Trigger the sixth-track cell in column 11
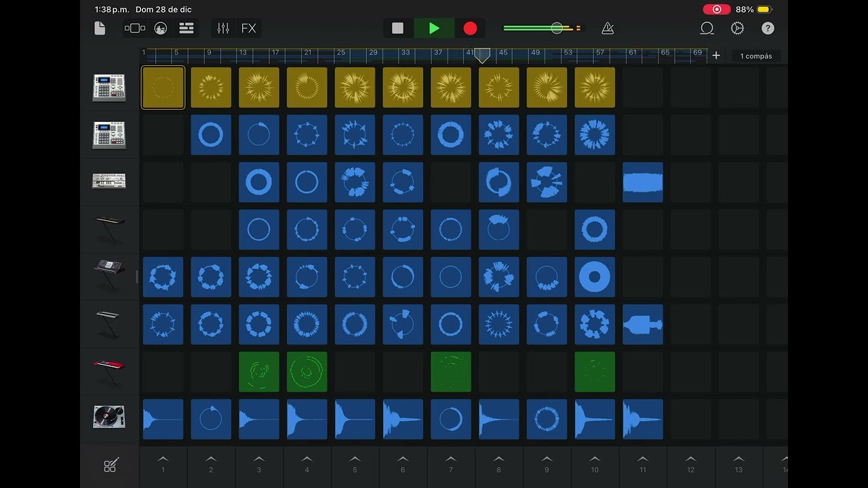 coord(643,324)
